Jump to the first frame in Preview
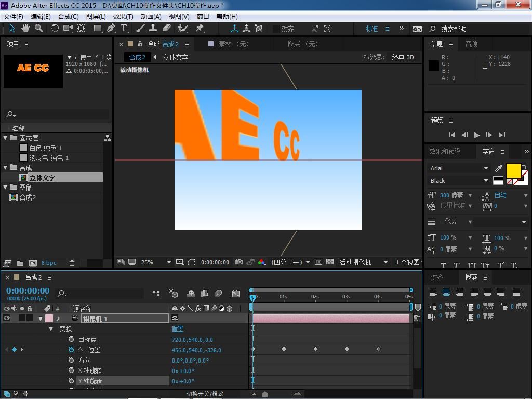532x399 pixels. [451, 135]
